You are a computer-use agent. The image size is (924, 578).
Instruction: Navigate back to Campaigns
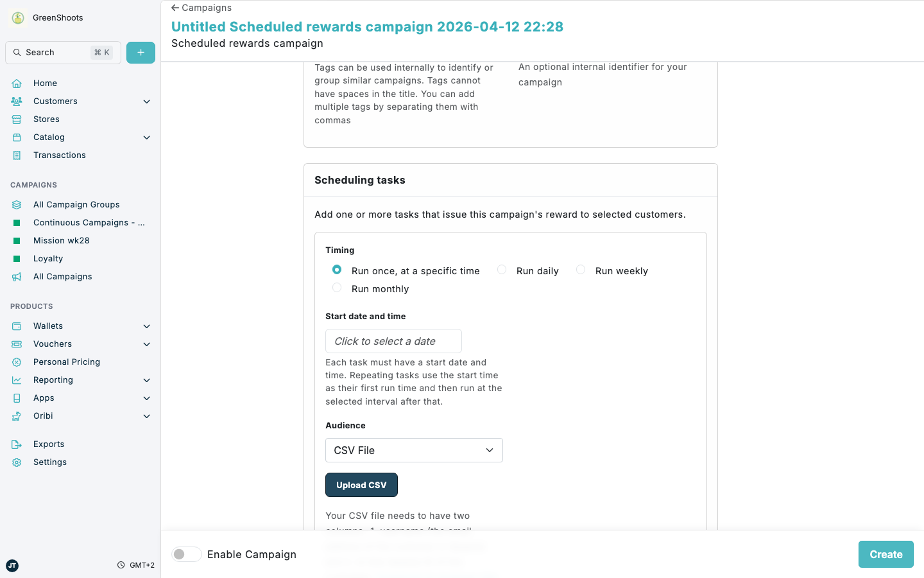click(x=201, y=8)
